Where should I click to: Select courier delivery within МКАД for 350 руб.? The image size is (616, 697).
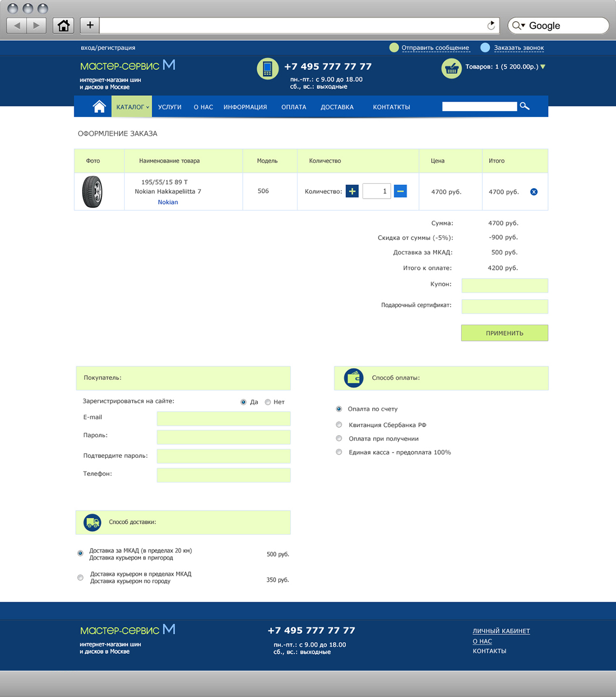tap(81, 577)
